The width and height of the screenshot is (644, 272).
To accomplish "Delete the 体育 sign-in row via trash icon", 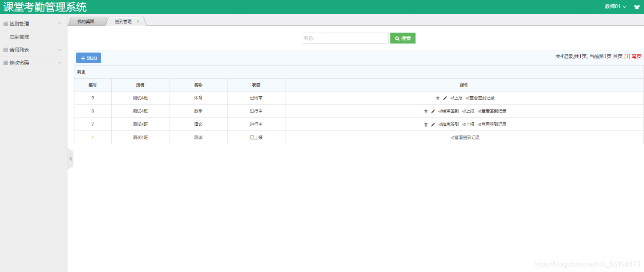I will (x=437, y=98).
